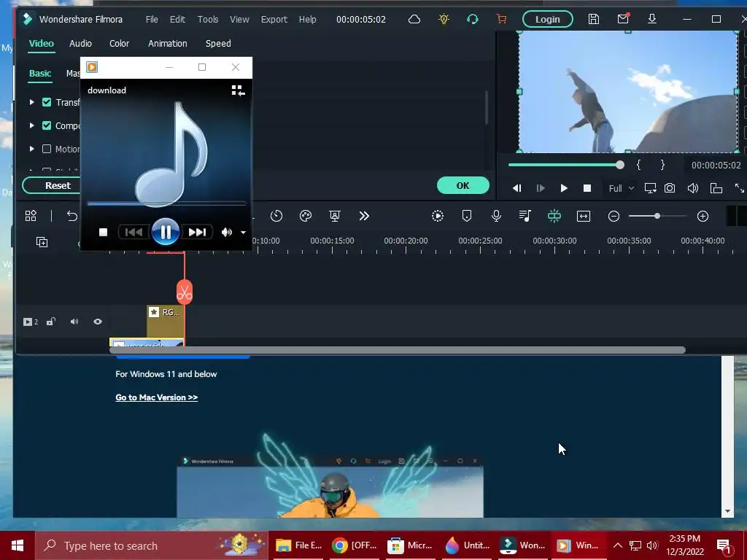747x560 pixels.
Task: Open the Tools menu
Action: click(208, 19)
